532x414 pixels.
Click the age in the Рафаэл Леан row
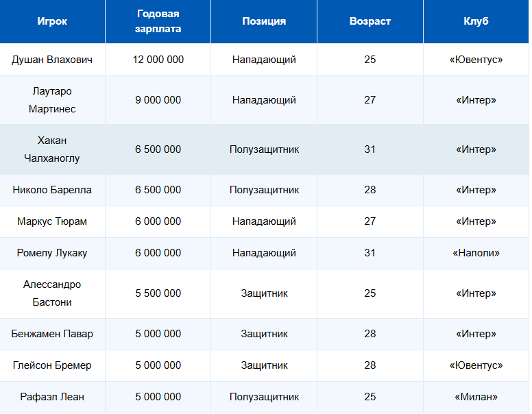370,397
